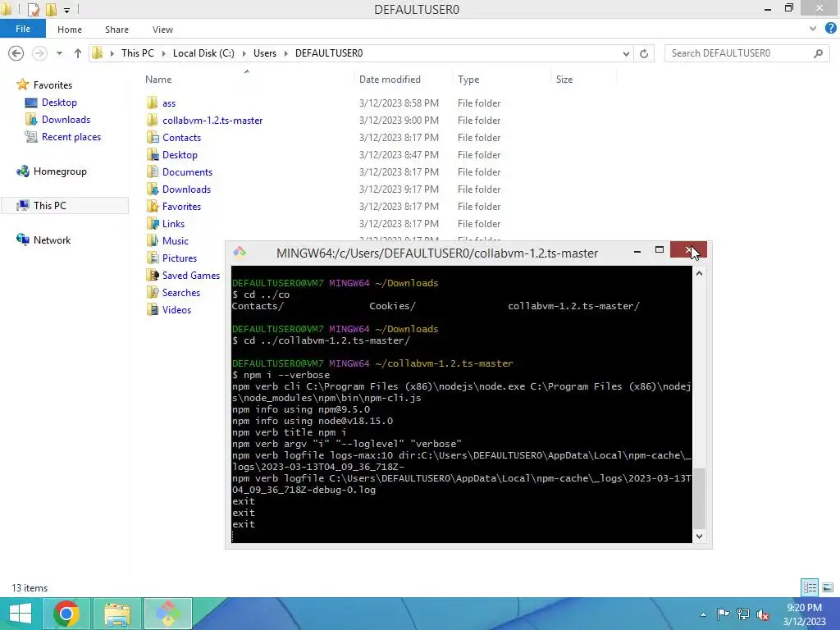The image size is (840, 630).
Task: Select the Downloads folder row in file list
Action: (x=323, y=189)
